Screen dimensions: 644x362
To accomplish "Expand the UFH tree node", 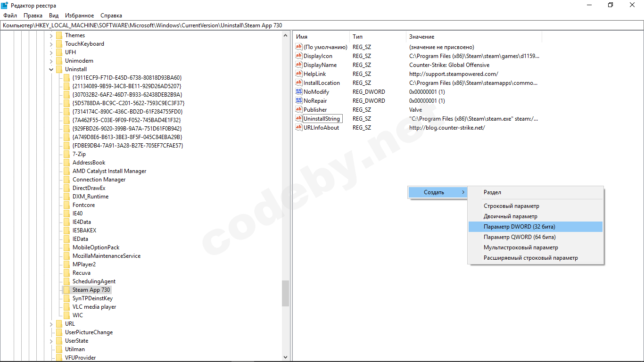I will pyautogui.click(x=51, y=52).
